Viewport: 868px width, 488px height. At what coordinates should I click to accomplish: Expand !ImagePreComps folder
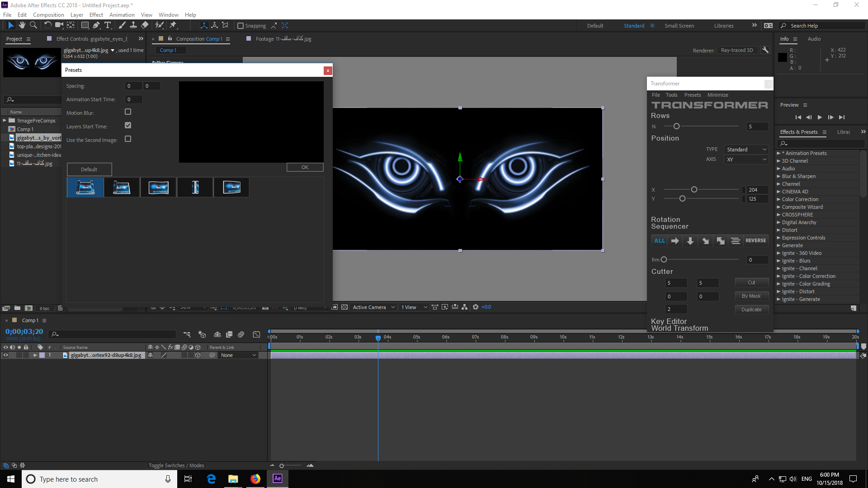(5, 121)
